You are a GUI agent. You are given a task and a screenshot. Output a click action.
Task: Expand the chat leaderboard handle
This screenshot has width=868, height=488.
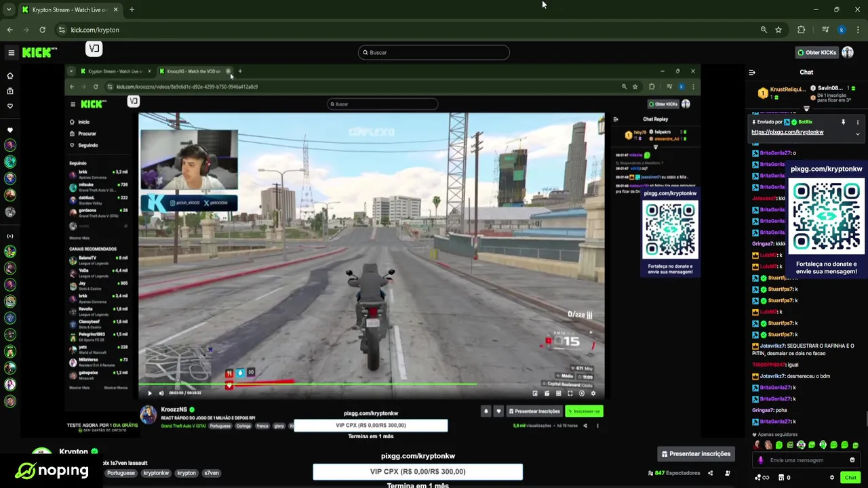pos(806,108)
